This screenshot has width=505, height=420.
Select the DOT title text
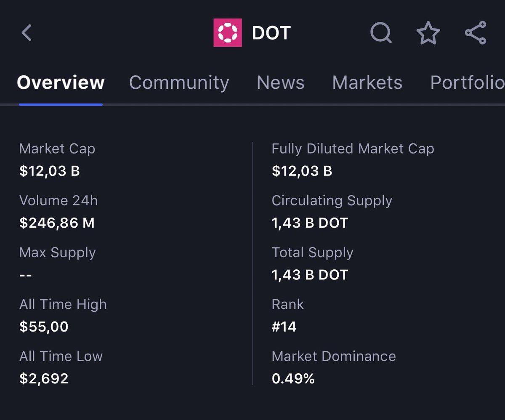[x=271, y=33]
